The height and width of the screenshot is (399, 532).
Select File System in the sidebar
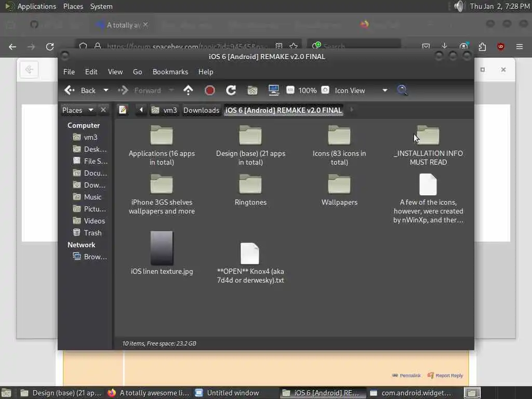(90, 161)
